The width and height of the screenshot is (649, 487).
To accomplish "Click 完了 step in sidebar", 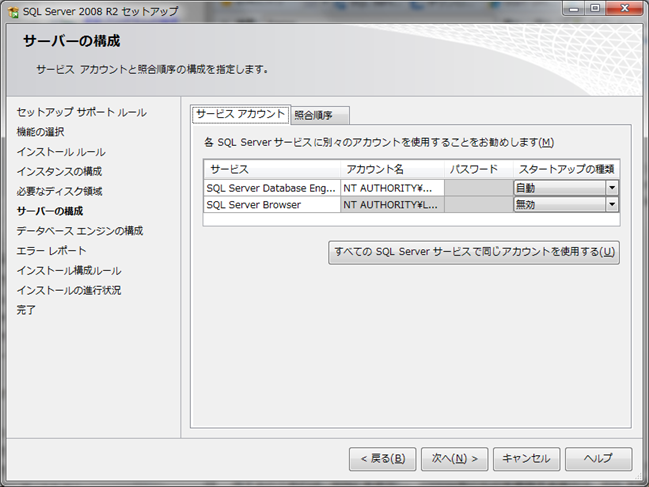I will pyautogui.click(x=26, y=310).
